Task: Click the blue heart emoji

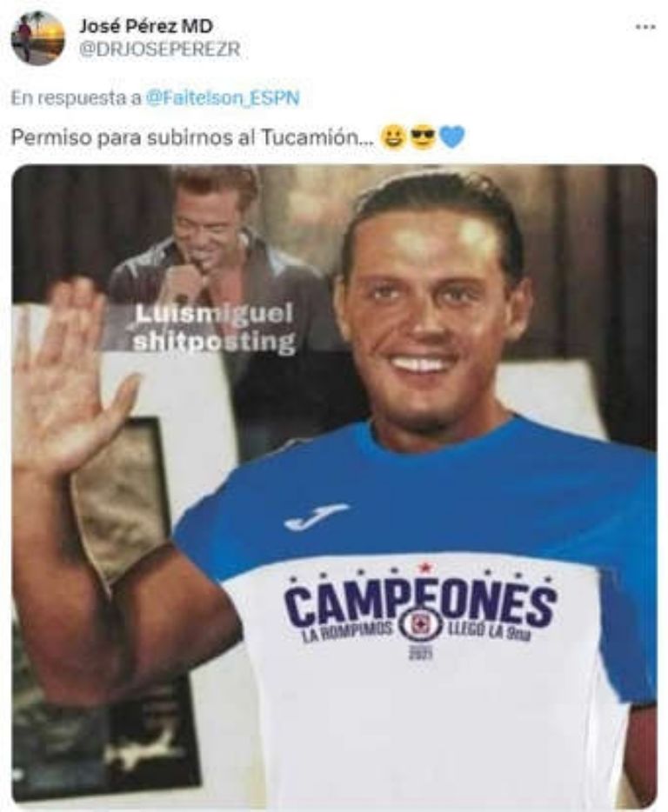Action: click(x=452, y=138)
